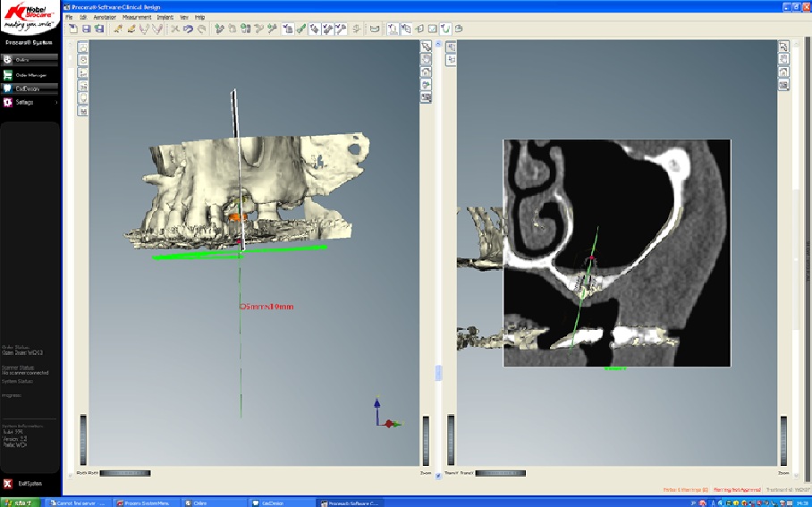Open Order Manager in sidebar
This screenshot has height=507, width=812.
pos(30,75)
